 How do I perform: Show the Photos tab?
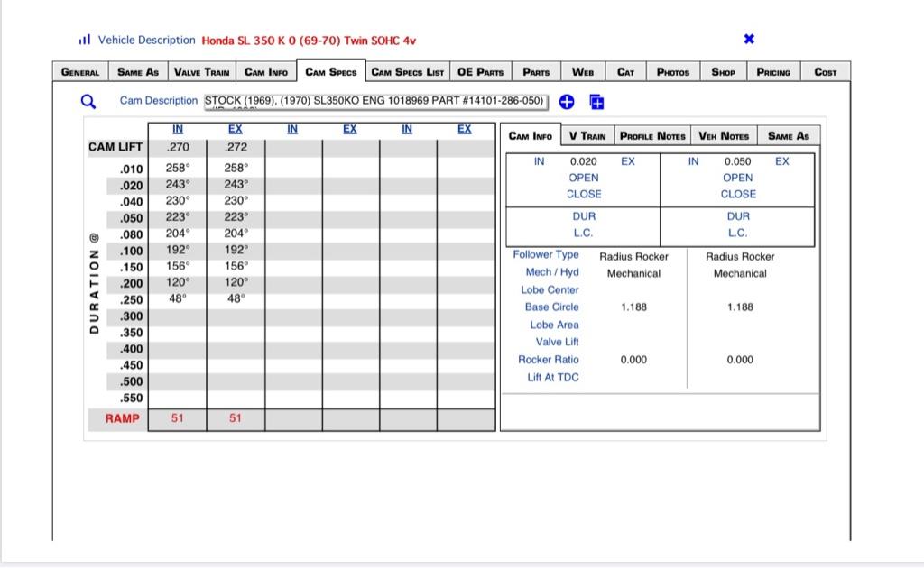coord(673,72)
